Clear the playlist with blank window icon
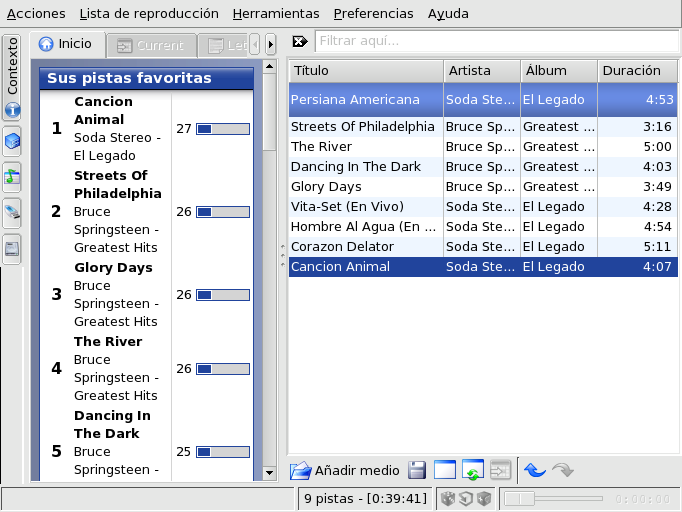The width and height of the screenshot is (682, 512). click(x=445, y=470)
